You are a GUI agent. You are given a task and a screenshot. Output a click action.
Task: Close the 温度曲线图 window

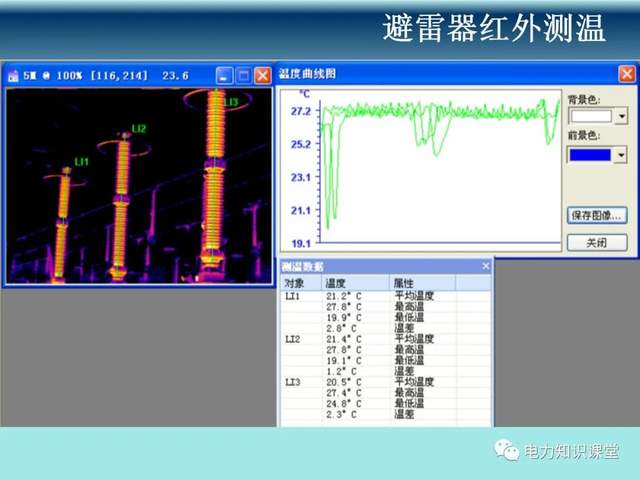coord(627,74)
